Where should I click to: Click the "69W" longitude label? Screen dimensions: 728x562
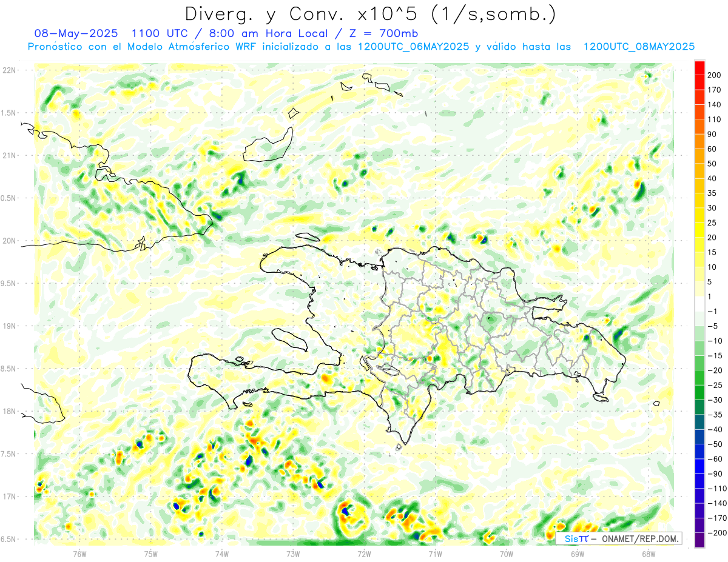pos(578,553)
